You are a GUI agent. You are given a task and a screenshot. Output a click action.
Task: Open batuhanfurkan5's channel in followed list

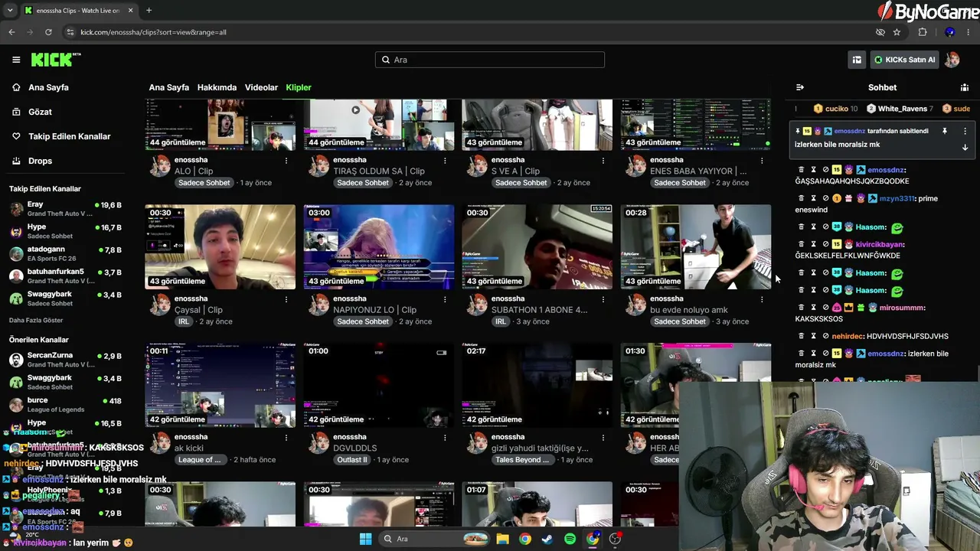[66, 275]
